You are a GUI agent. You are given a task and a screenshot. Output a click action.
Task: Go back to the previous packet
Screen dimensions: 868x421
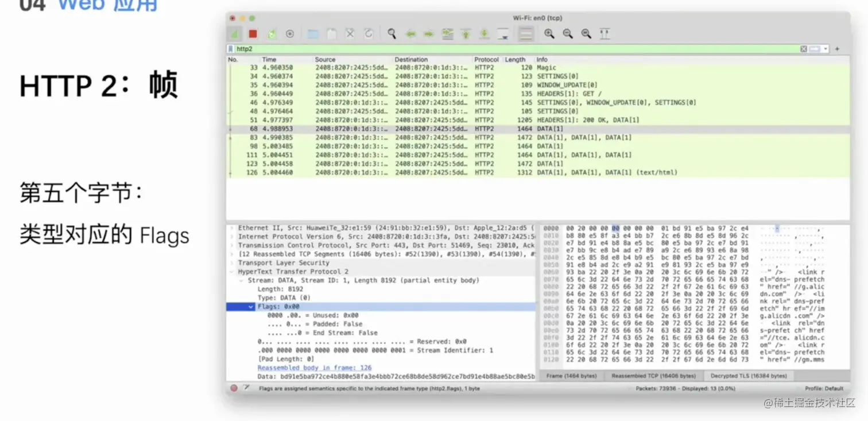[410, 34]
